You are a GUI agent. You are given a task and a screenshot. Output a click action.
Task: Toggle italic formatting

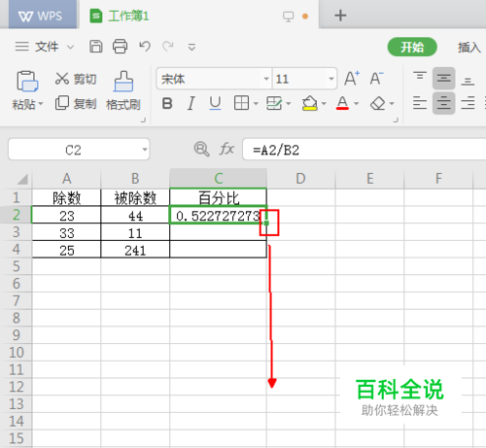(x=191, y=104)
